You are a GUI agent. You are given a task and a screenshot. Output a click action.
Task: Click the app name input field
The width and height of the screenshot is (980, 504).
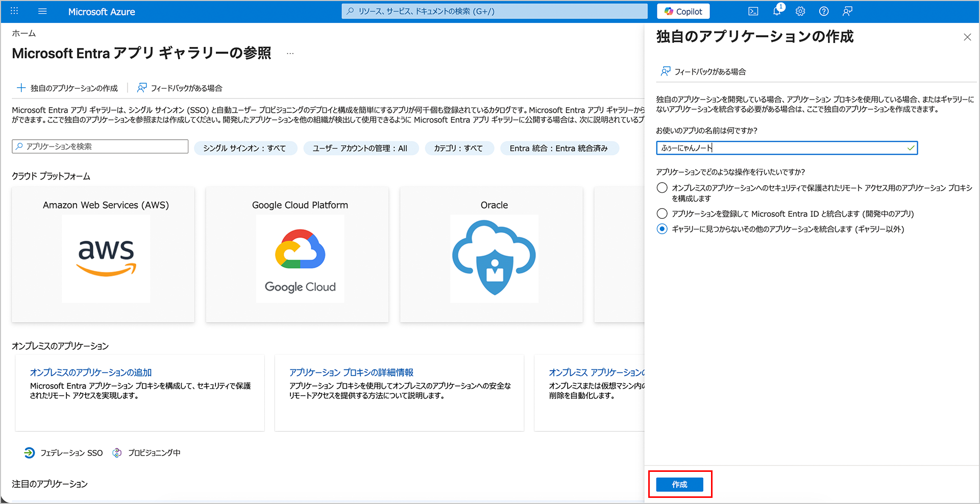pos(781,148)
